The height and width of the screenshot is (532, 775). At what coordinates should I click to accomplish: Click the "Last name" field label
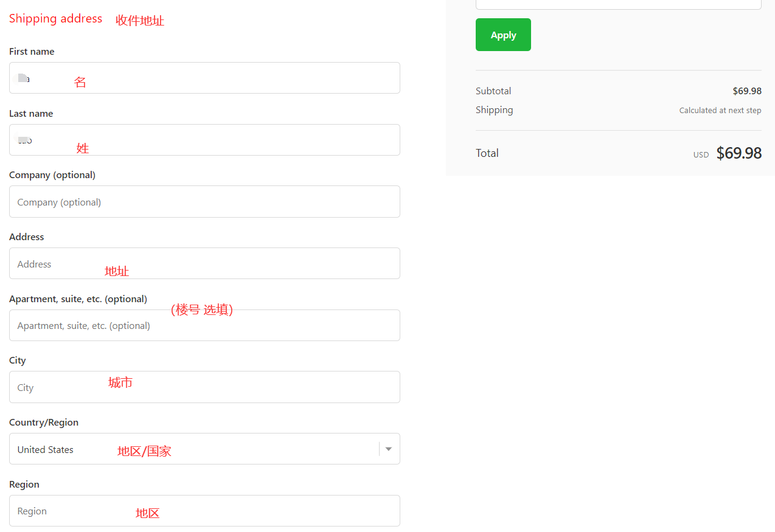(31, 114)
